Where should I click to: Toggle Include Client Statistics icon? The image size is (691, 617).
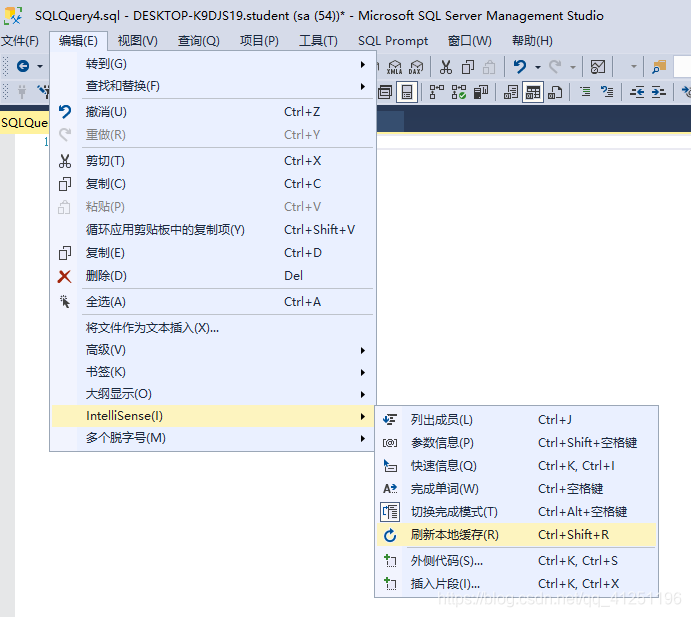click(481, 92)
